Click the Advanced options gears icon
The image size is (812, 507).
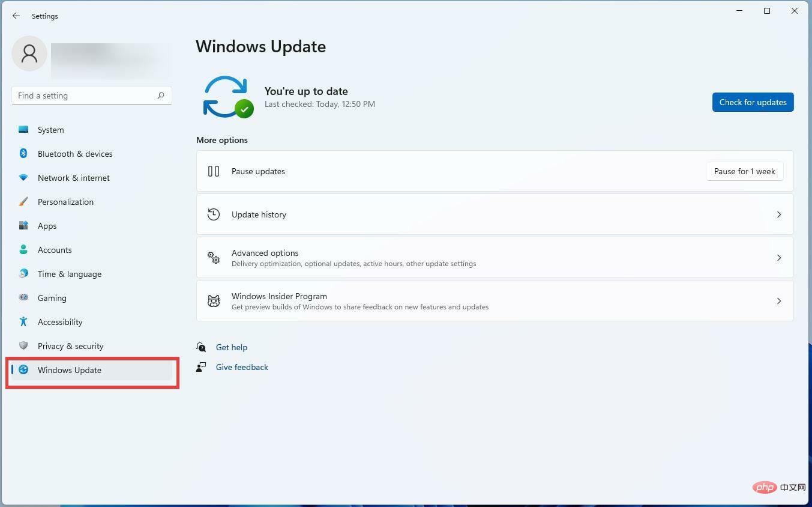click(x=214, y=258)
